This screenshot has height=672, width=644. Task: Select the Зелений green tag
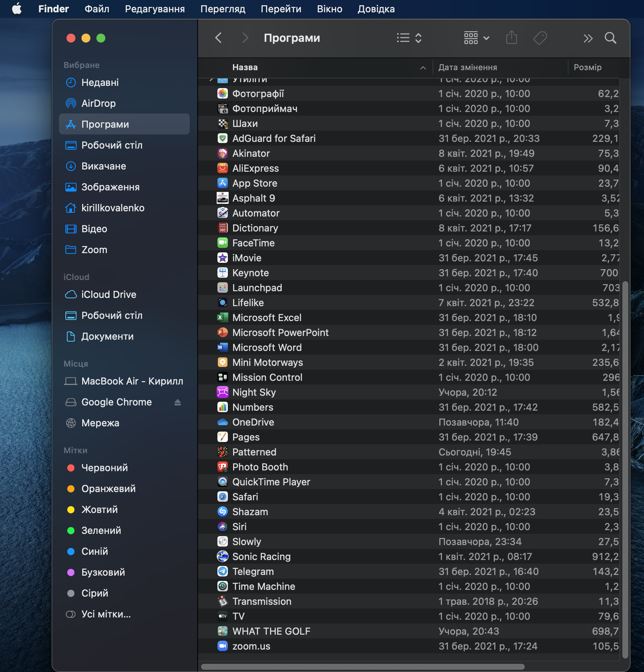[x=124, y=531]
